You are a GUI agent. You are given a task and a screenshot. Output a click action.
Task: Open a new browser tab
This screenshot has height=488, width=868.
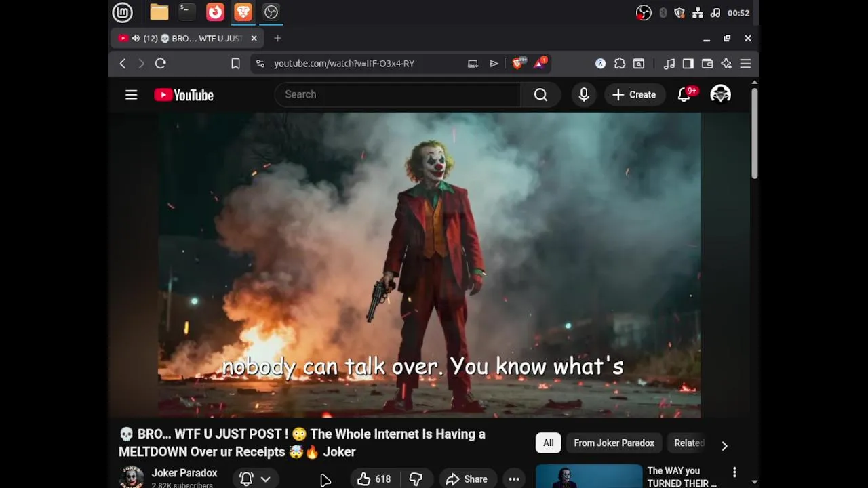pos(277,39)
